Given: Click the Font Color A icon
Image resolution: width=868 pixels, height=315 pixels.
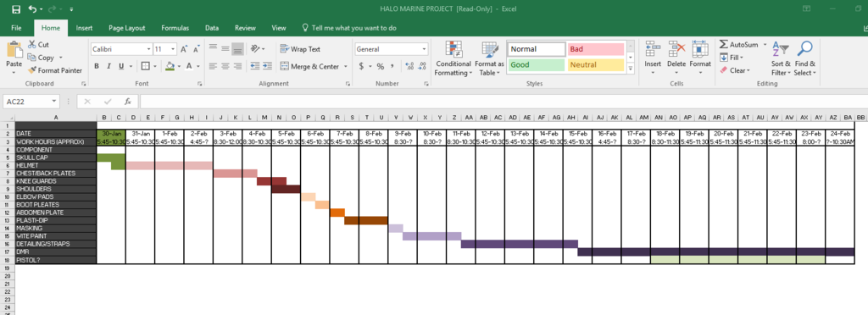Looking at the screenshot, I should click(189, 66).
